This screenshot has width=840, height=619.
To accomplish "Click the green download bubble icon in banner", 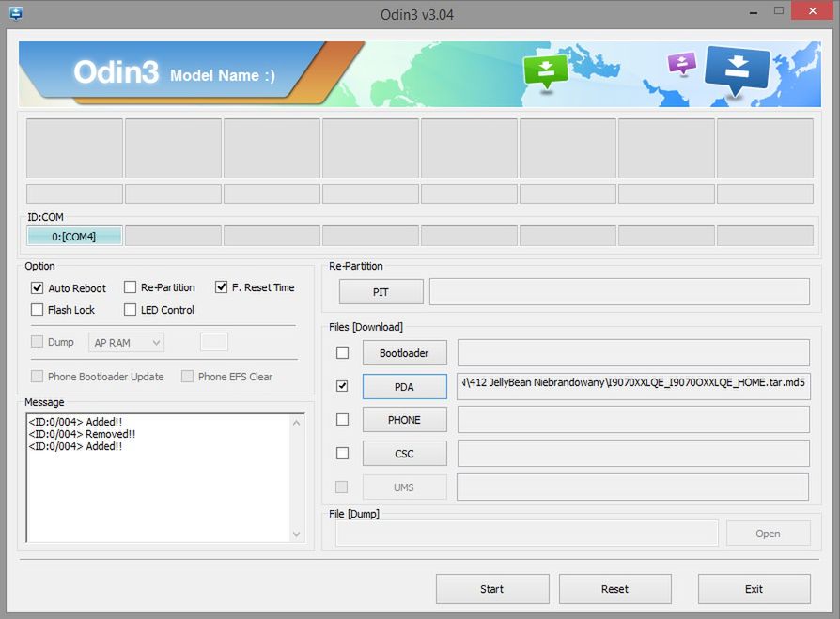I will pyautogui.click(x=545, y=71).
